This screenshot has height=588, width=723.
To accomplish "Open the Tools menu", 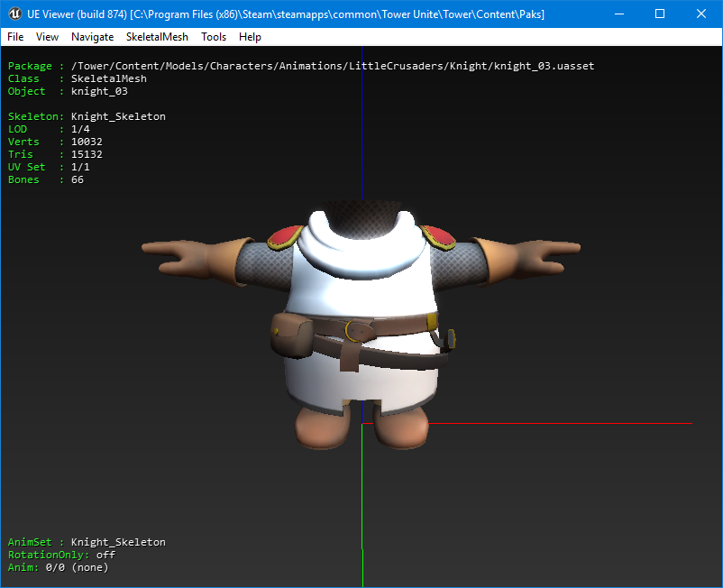I will (x=214, y=37).
